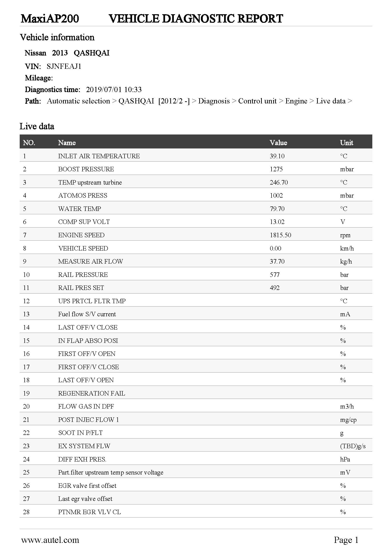Click the ENGINE SPEED value 1815.50

click(280, 235)
